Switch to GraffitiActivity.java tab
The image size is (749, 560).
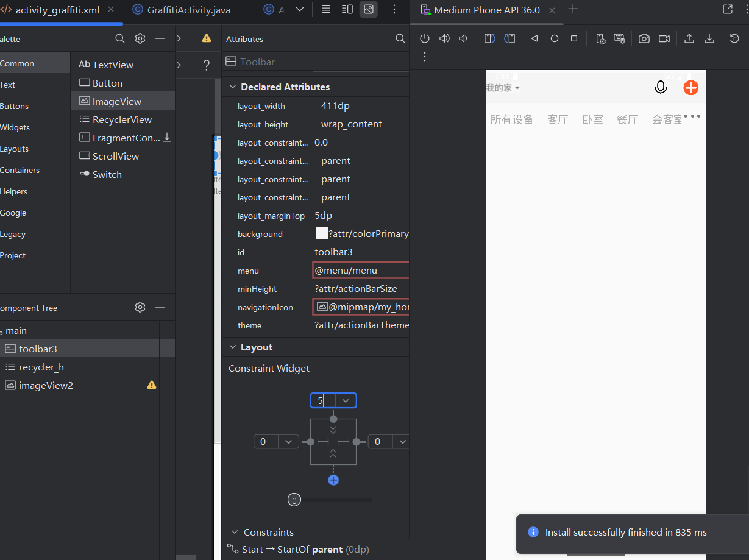coord(181,10)
